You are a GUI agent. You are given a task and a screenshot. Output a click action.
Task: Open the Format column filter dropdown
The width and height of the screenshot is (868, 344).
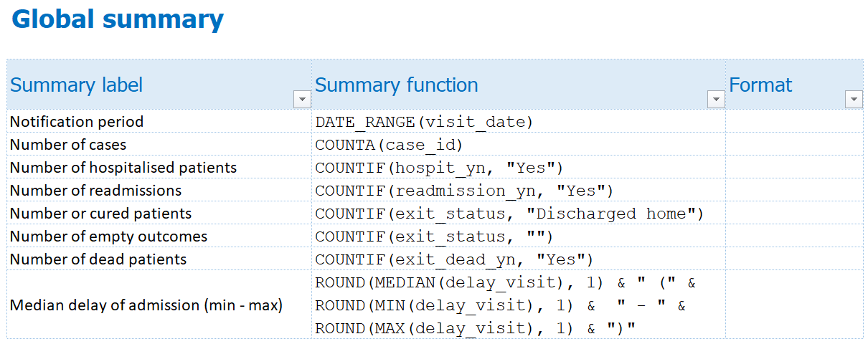pos(854,100)
